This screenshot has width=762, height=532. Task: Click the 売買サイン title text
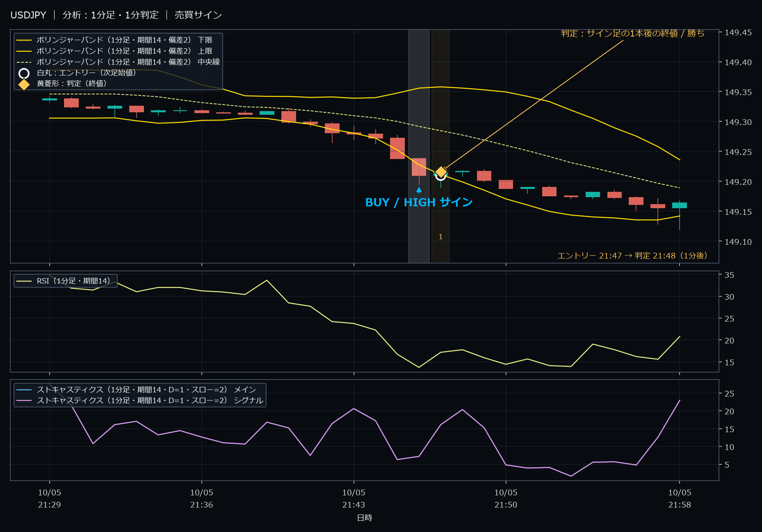point(198,15)
